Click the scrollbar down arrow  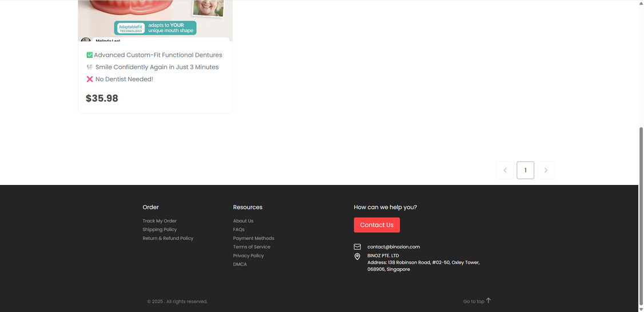click(641, 309)
